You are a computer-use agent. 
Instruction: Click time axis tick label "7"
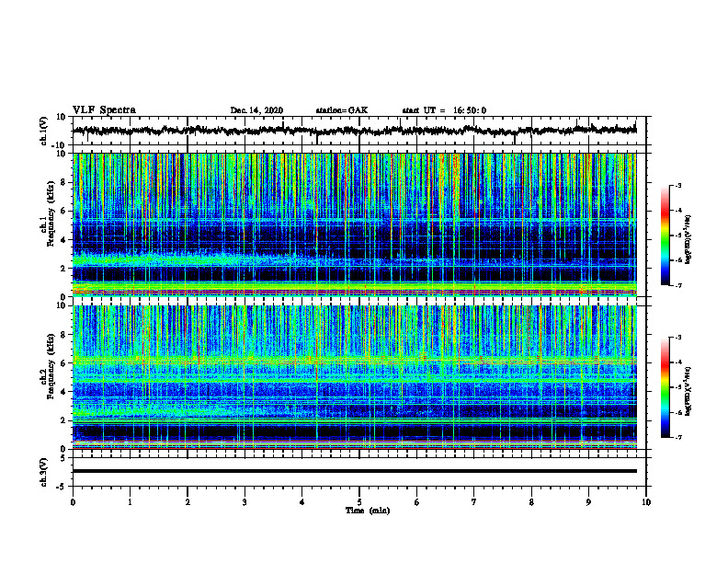coord(474,502)
